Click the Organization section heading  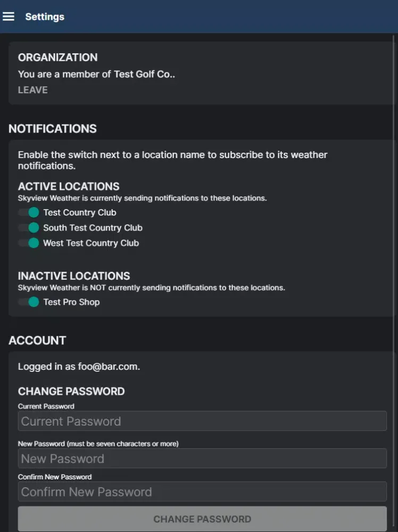57,57
